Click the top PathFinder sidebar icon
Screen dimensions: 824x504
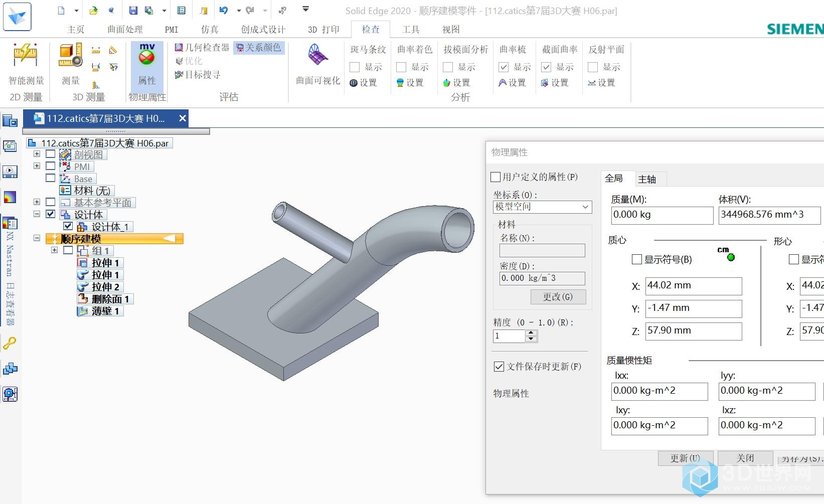click(x=10, y=121)
